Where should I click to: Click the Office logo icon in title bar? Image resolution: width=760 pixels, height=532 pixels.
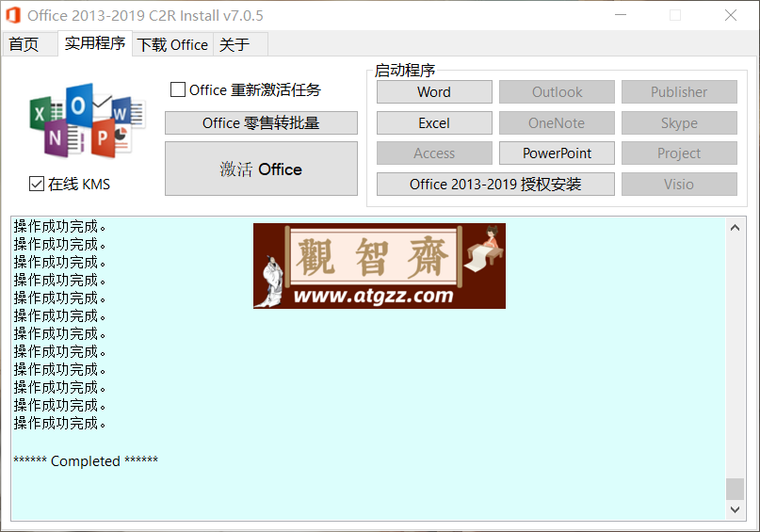click(x=13, y=15)
